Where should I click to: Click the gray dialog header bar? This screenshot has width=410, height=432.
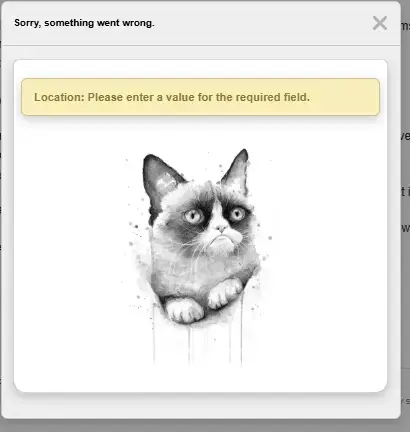(200, 23)
